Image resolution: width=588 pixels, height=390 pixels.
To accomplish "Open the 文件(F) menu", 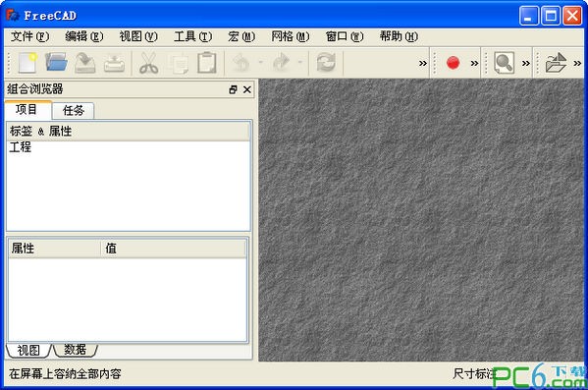I will coord(29,36).
